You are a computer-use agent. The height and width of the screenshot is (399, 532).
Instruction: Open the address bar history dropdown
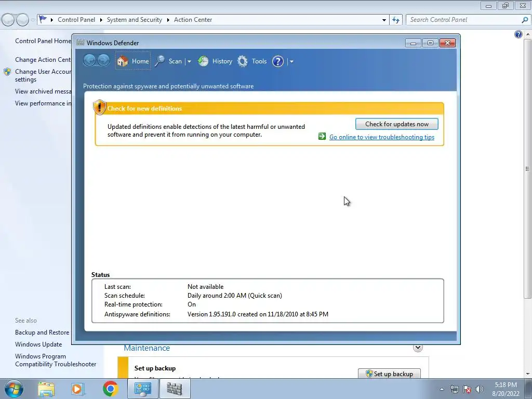(384, 20)
